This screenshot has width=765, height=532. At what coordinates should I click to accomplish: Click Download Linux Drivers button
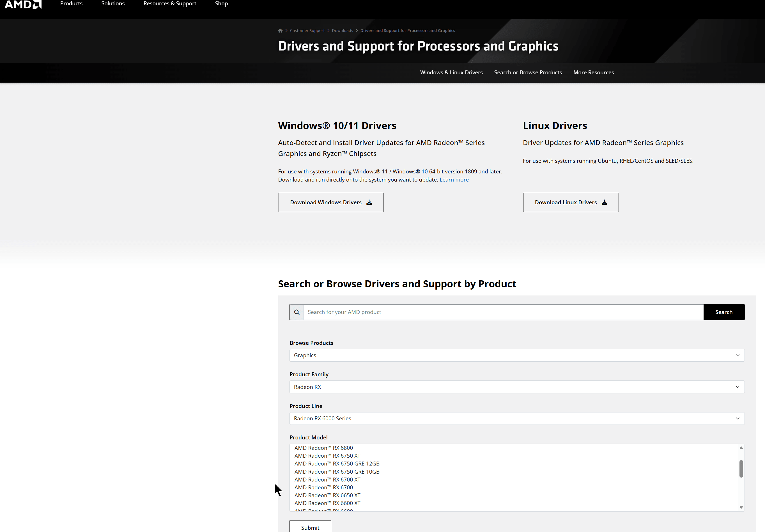tap(570, 202)
